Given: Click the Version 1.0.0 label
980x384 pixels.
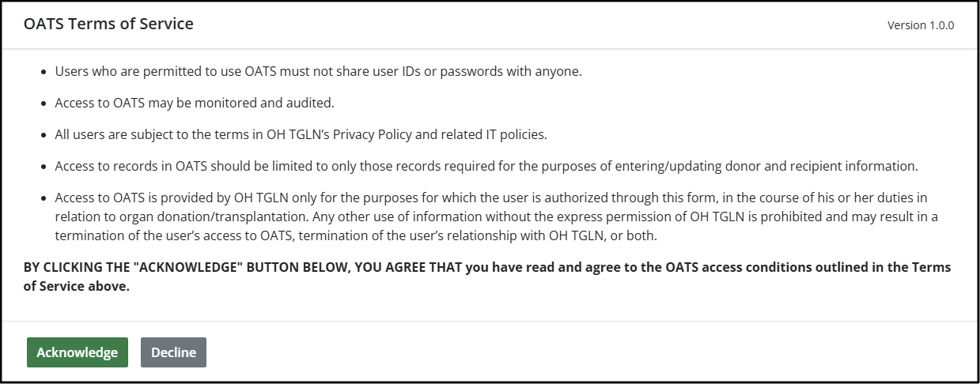Looking at the screenshot, I should coord(920,25).
